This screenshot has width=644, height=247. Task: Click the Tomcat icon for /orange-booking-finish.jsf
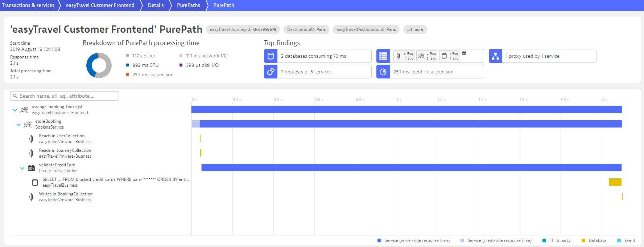(x=24, y=110)
